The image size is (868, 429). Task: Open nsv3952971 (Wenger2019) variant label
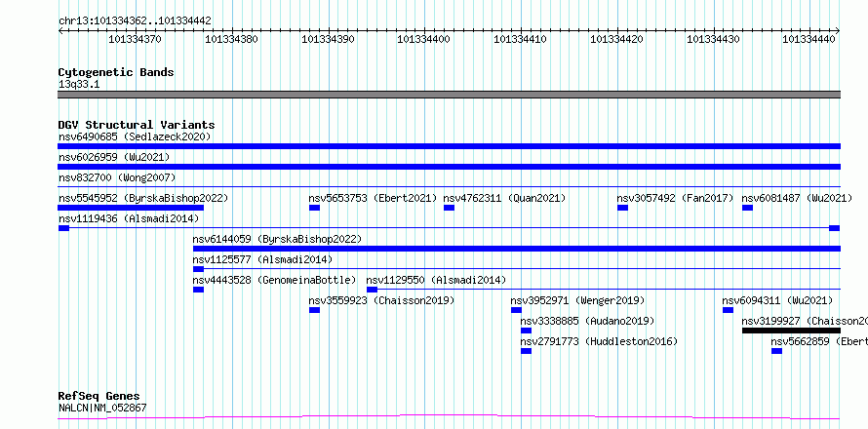(x=577, y=300)
